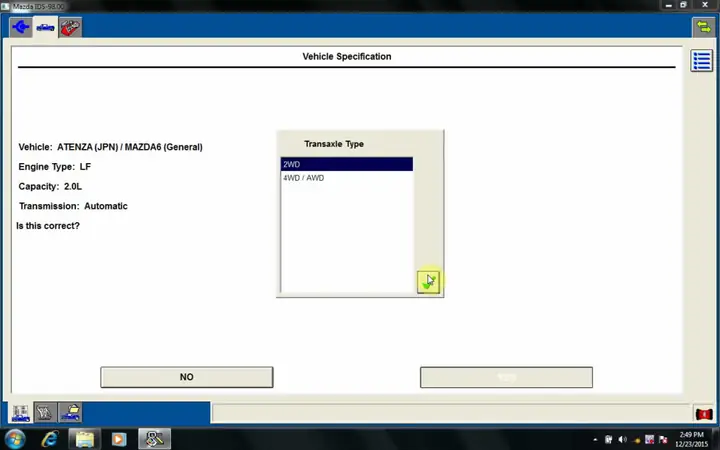Image resolution: width=720 pixels, height=450 pixels.
Task: Open media player from taskbar
Action: pos(119,439)
